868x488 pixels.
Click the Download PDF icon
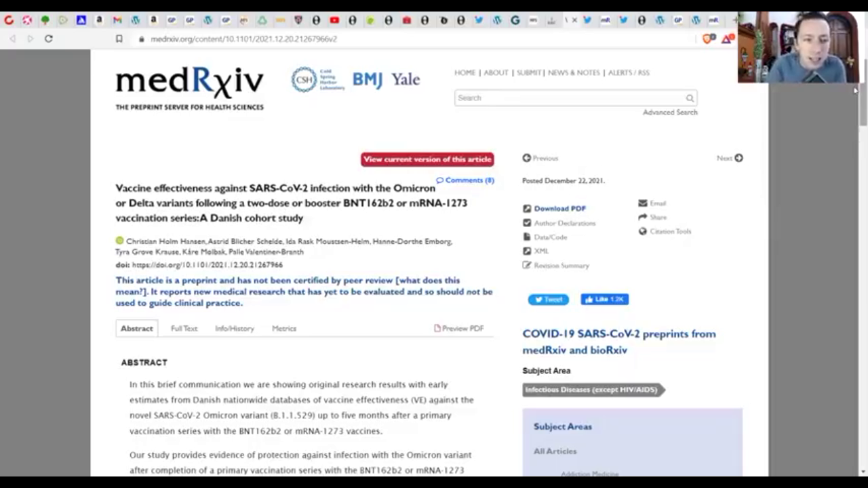(x=527, y=209)
